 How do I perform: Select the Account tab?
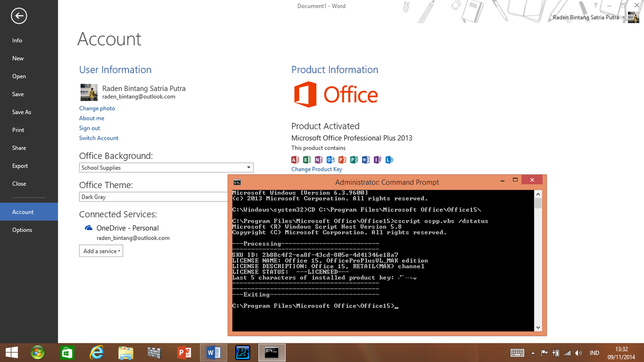click(x=29, y=212)
